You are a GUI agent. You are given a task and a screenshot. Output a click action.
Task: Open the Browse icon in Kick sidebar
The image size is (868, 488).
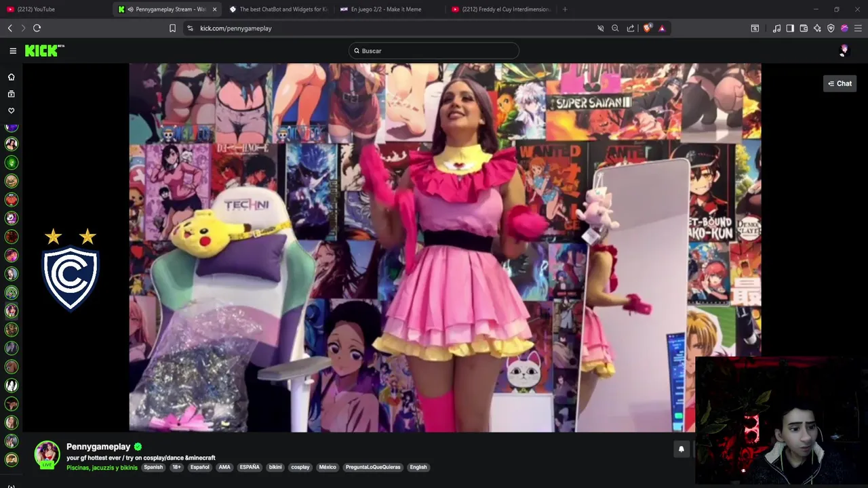(x=11, y=94)
